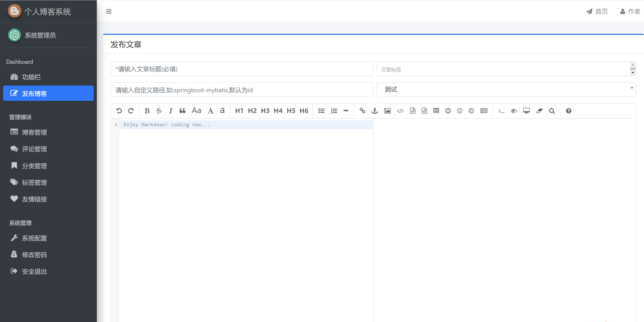Open 标签管理 in the sidebar

point(48,182)
